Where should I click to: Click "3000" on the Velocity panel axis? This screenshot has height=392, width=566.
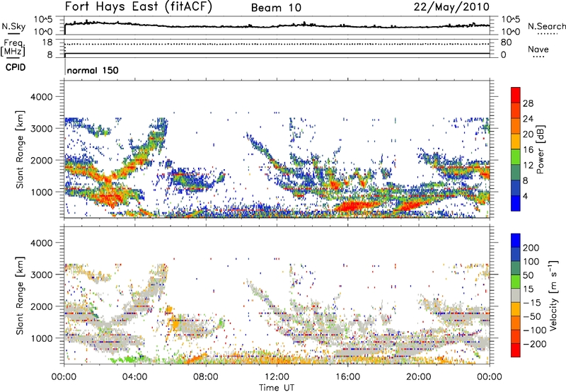(x=41, y=275)
